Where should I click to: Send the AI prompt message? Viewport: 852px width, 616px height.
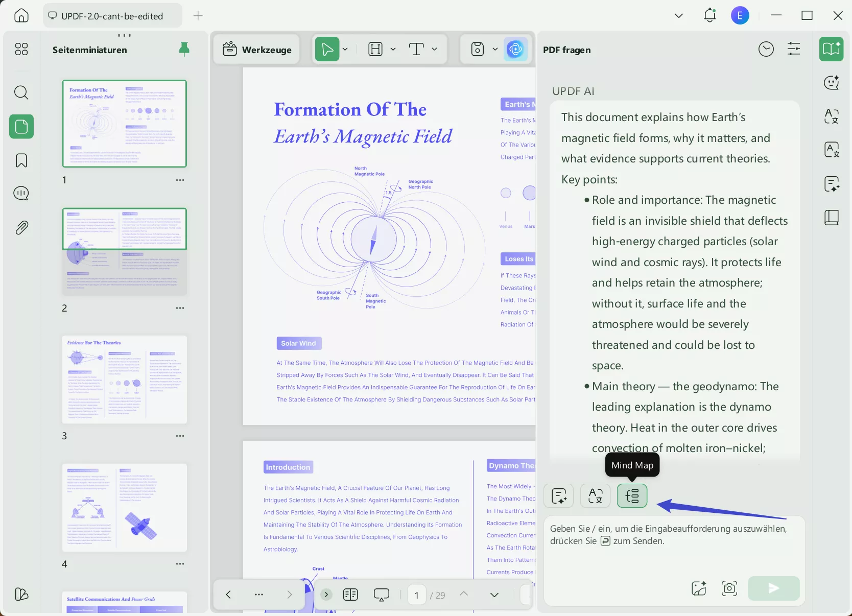pos(774,588)
